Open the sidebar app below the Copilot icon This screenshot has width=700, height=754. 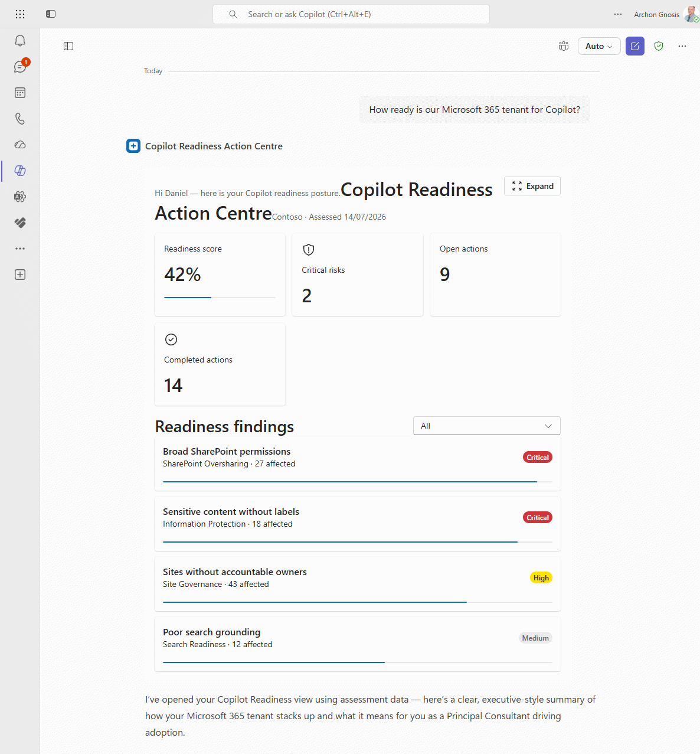20,197
